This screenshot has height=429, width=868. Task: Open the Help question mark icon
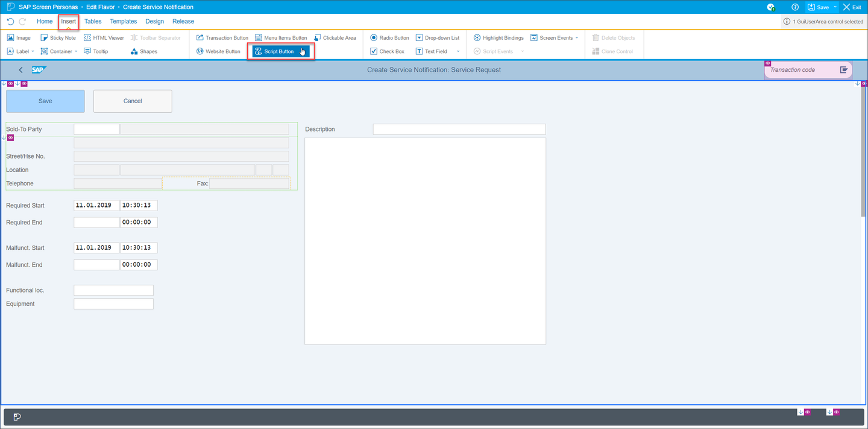point(795,7)
